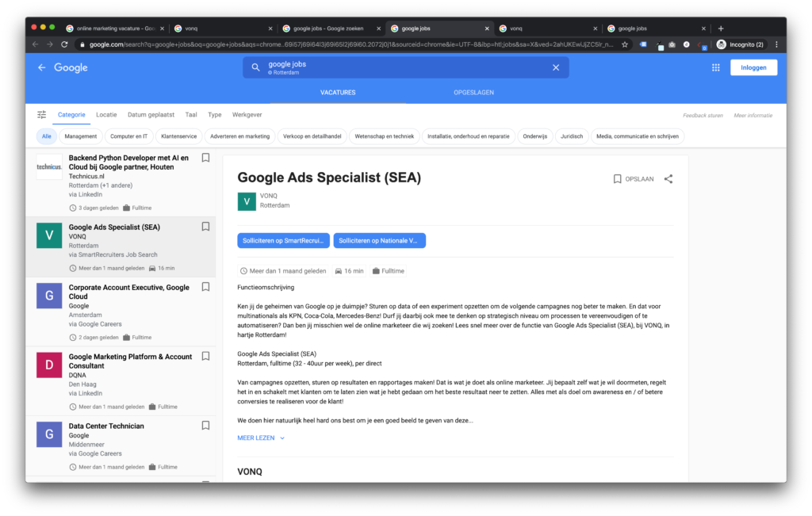Open Backend Python Developer job listing

tap(121, 182)
